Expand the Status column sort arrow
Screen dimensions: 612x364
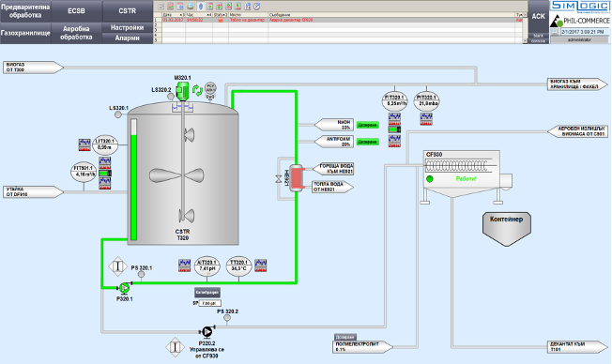[x=225, y=15]
